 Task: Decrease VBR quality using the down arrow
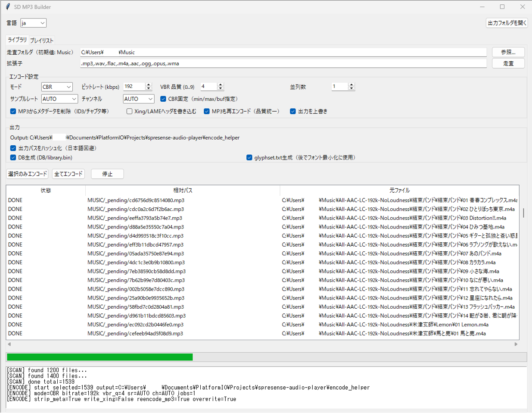click(221, 89)
